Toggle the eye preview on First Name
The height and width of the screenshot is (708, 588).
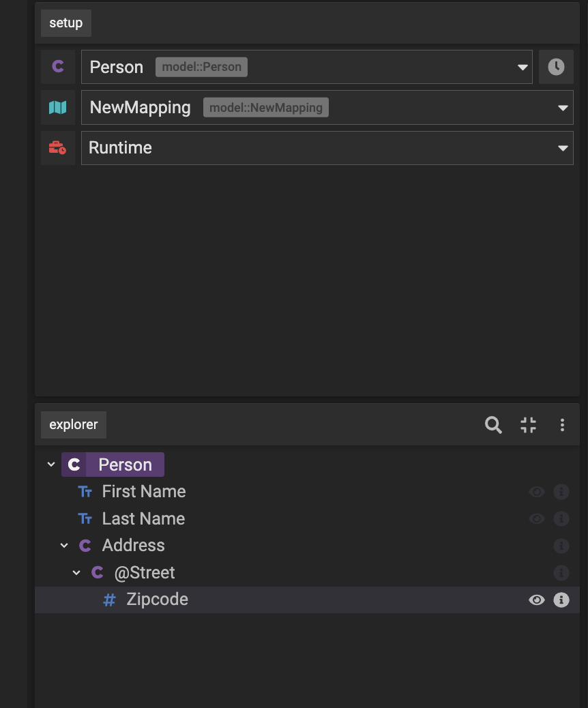click(x=537, y=492)
